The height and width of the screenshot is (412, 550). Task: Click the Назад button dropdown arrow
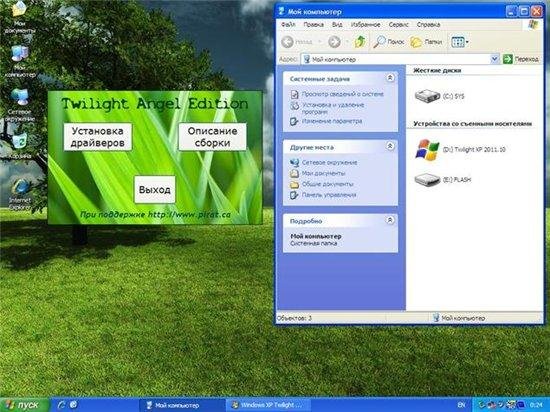coord(320,42)
